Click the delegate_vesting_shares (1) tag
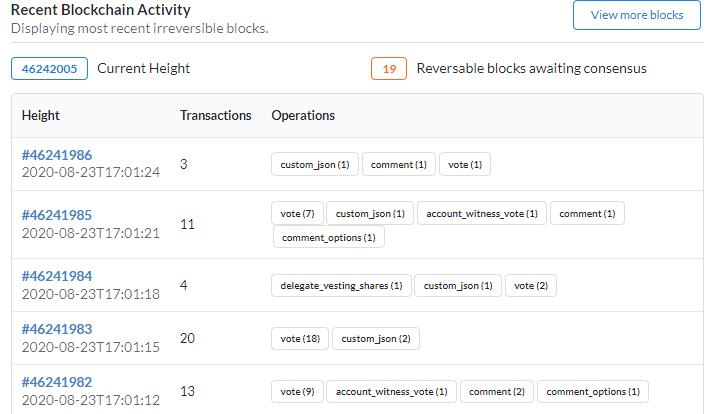This screenshot has height=414, width=714. [342, 286]
